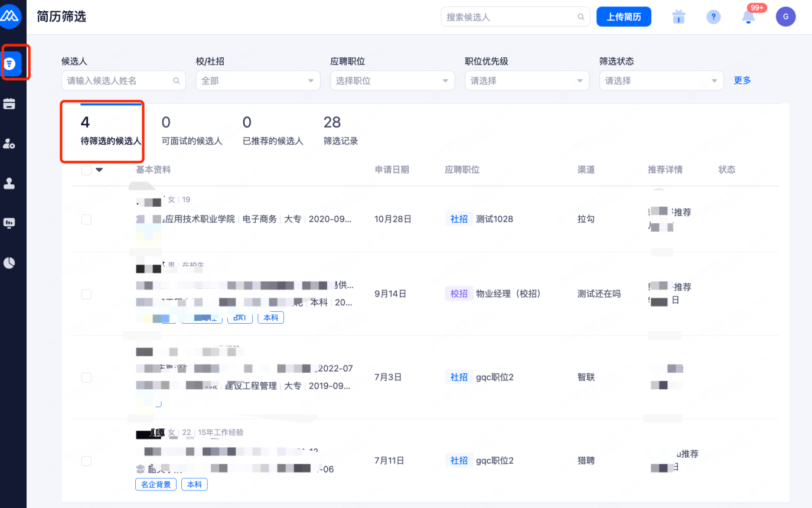
Task: Click the 更多 filters link
Action: 742,81
